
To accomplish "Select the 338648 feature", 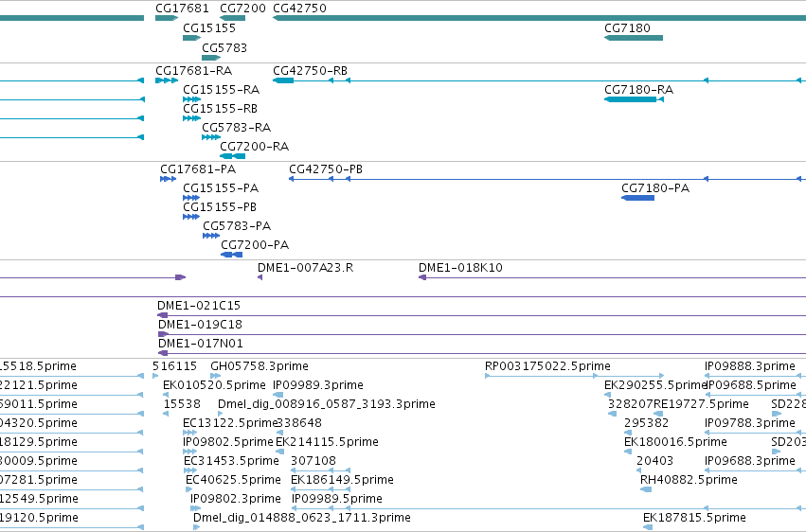I will [279, 433].
